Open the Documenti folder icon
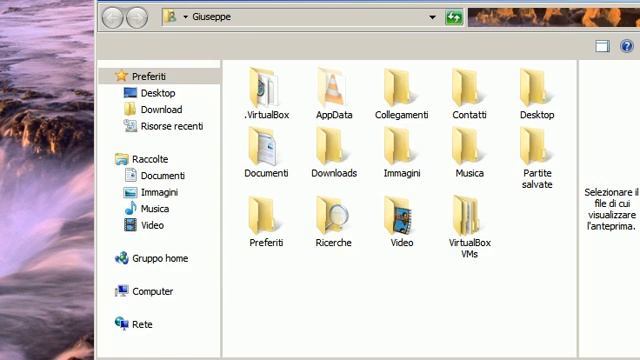Screen dimensions: 640x360 coord(263,146)
